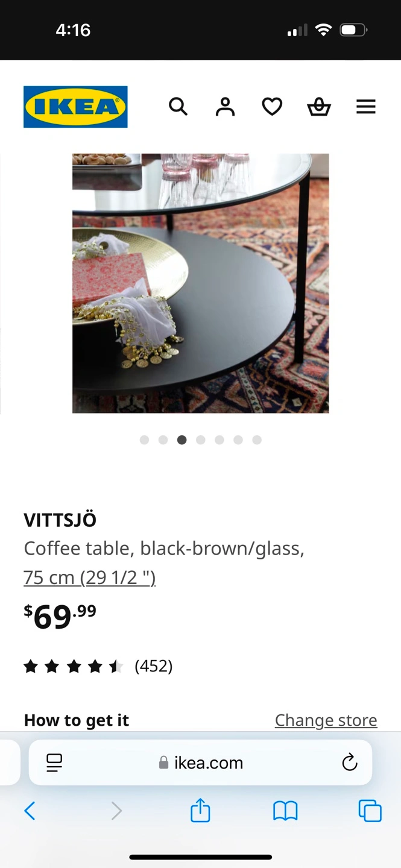Tap the Safari share icon
The height and width of the screenshot is (868, 401).
pos(200,810)
